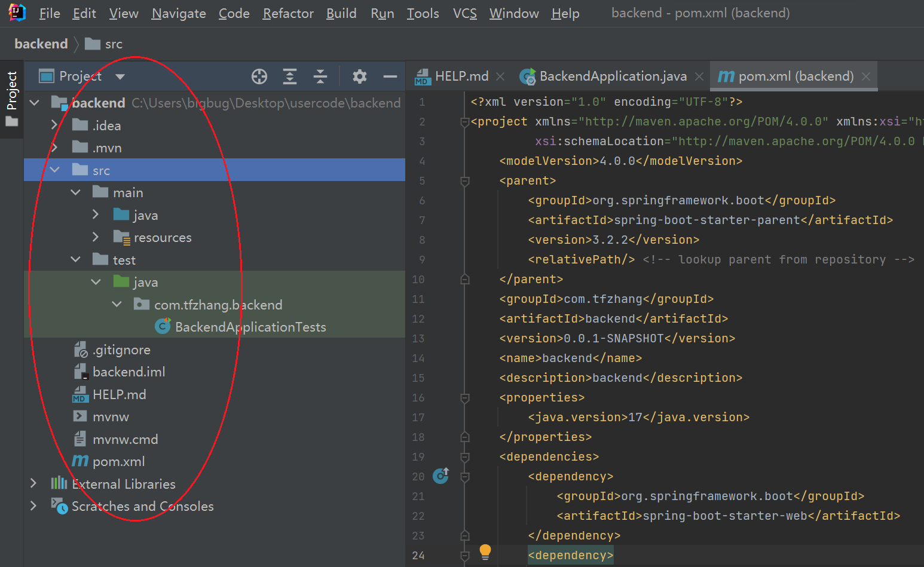The width and height of the screenshot is (924, 567).
Task: Click the Maven m icon beside pom.xml in tree
Action: click(80, 461)
